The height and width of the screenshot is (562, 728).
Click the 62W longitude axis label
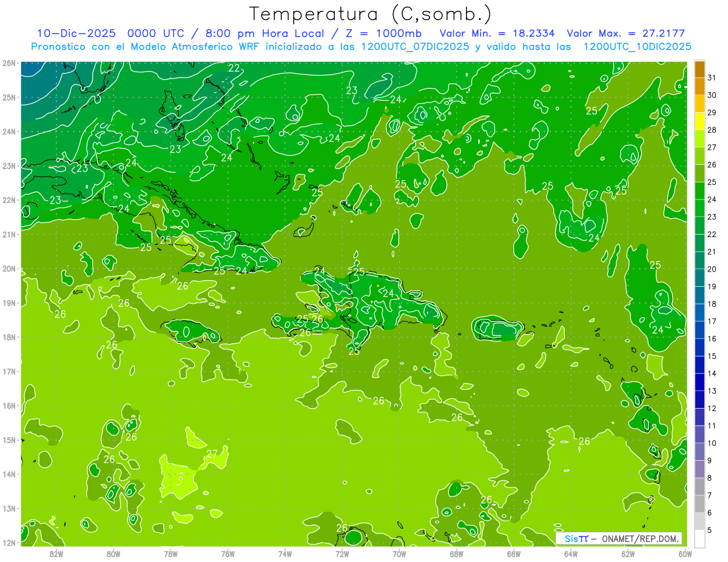[628, 554]
